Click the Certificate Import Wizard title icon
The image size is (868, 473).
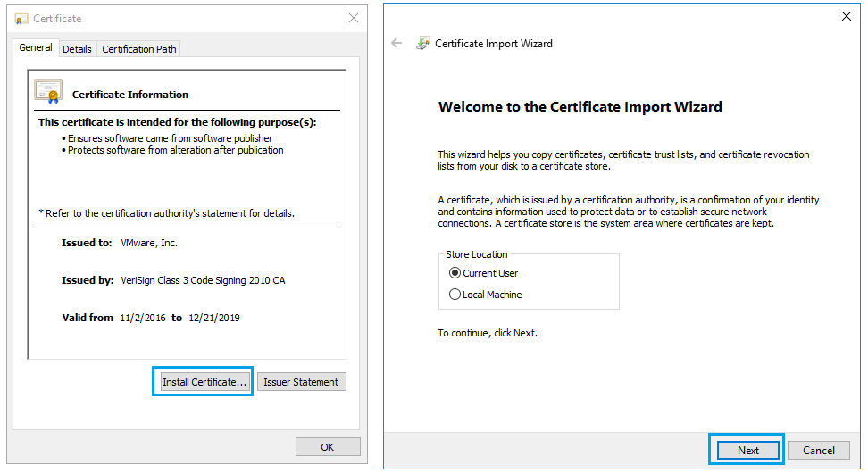point(423,43)
